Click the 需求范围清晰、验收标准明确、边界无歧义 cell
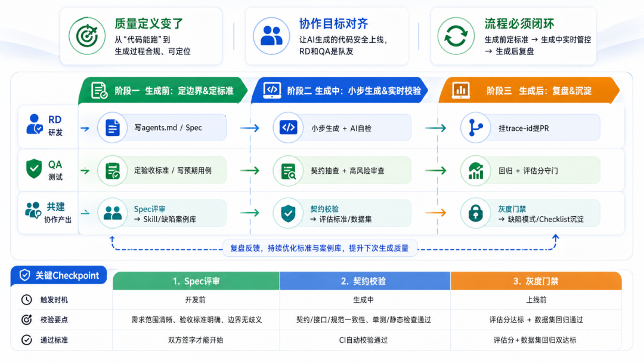644x363 pixels. [x=196, y=319]
